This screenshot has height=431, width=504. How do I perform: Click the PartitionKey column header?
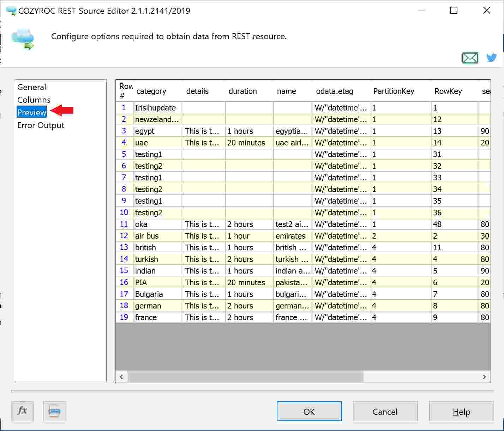pos(401,91)
